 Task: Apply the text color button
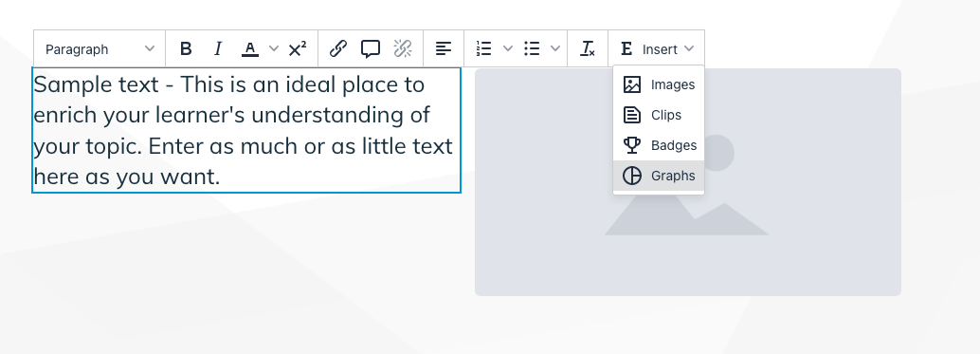coord(250,48)
